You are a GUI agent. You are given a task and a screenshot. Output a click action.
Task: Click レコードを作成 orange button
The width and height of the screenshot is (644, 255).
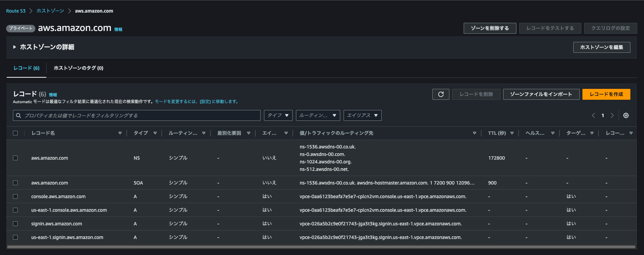(606, 94)
